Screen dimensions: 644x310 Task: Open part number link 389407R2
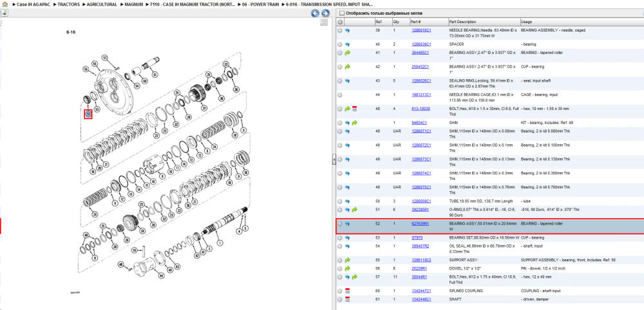[x=420, y=246]
